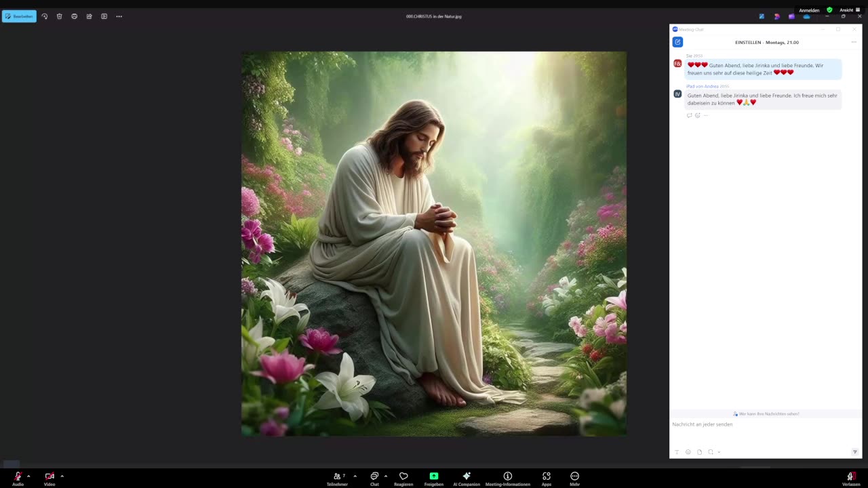
Task: Toggle text formatting in chat input
Action: coord(677,452)
